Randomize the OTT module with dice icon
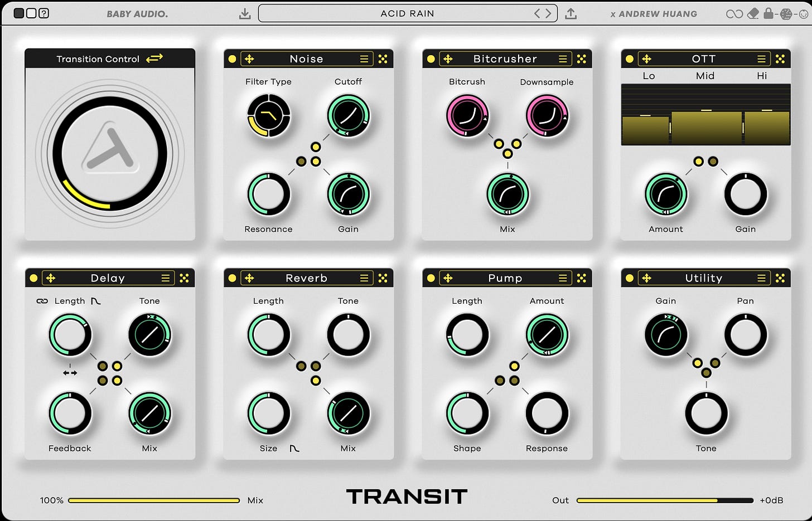The image size is (812, 521). click(780, 59)
